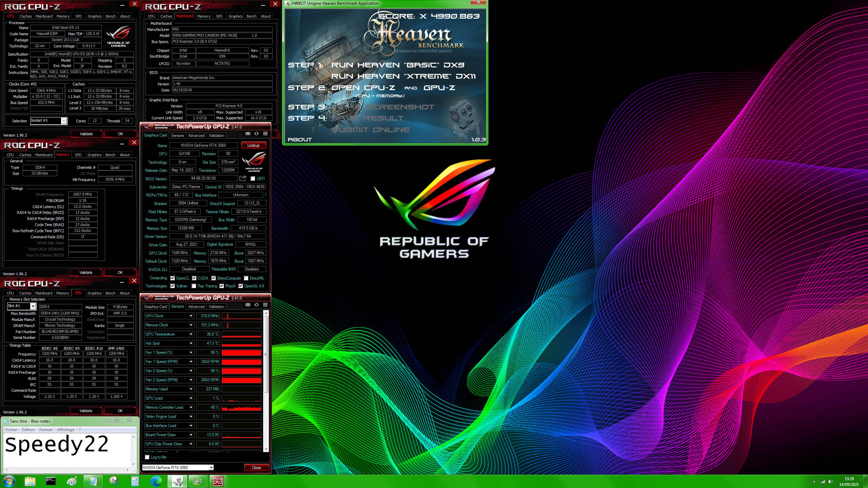Expand the Hot Spot sensor dropdown
The height and width of the screenshot is (488, 868).
(x=191, y=343)
